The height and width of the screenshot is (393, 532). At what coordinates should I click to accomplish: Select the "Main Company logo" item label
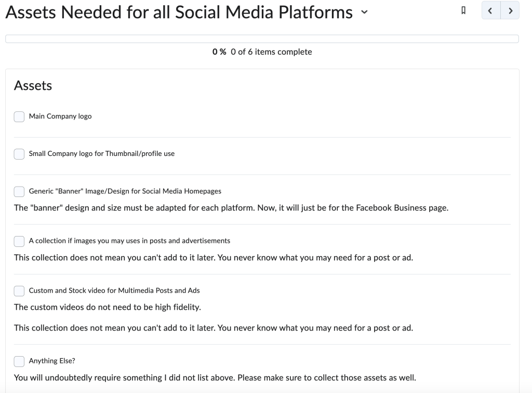click(60, 116)
